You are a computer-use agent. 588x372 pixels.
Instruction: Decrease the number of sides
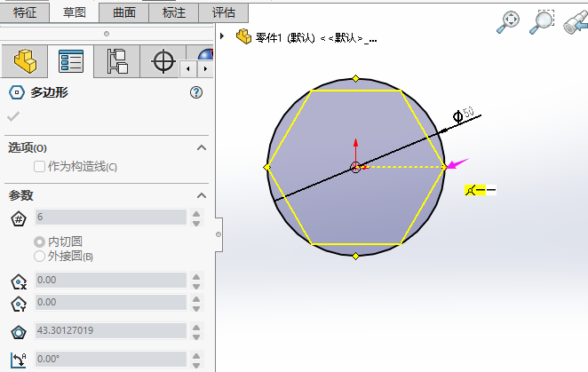(196, 223)
